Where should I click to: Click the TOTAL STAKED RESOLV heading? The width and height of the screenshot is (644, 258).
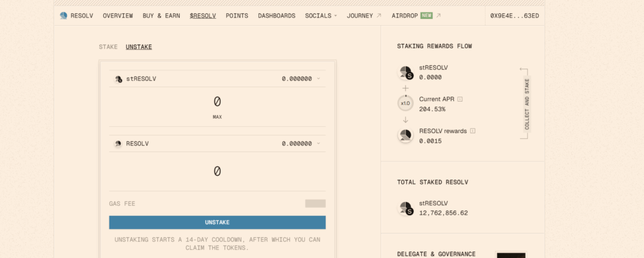pyautogui.click(x=433, y=182)
